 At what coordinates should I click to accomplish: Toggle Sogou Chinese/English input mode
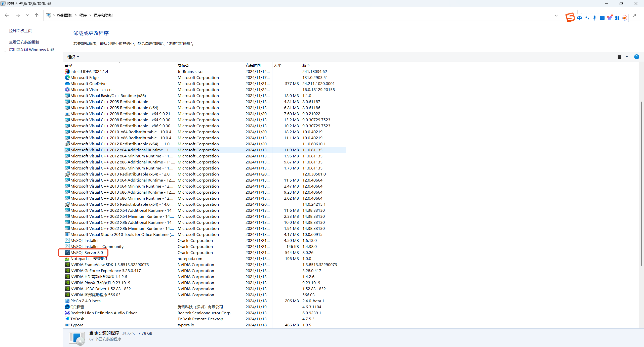click(x=580, y=18)
